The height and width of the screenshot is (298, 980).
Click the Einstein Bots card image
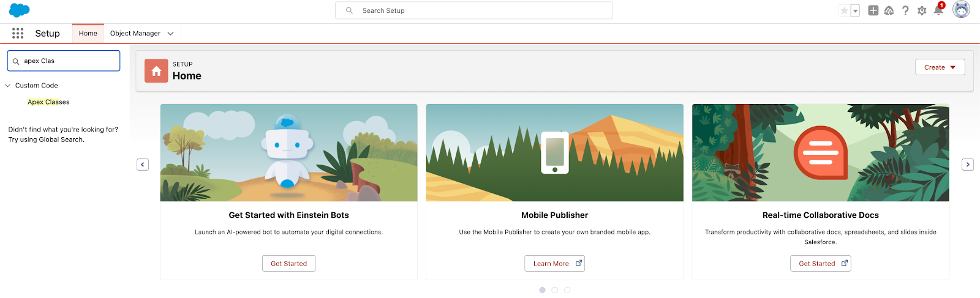(289, 152)
